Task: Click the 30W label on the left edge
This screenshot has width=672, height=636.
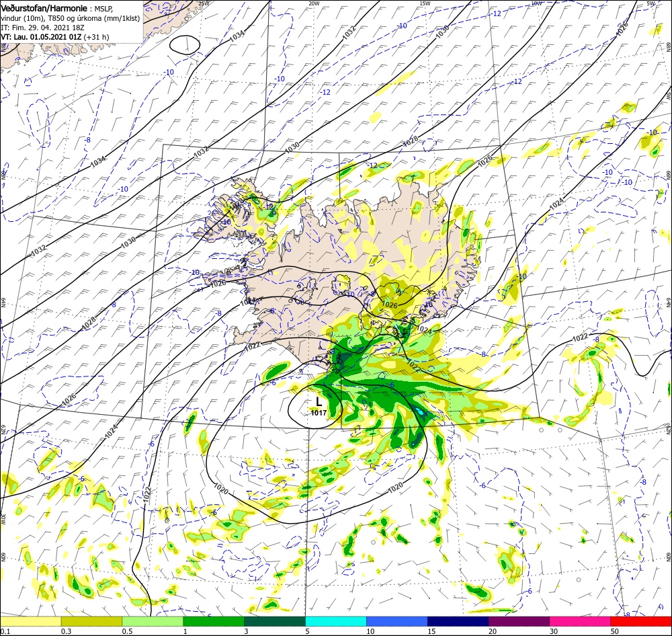Action: coord(3,520)
